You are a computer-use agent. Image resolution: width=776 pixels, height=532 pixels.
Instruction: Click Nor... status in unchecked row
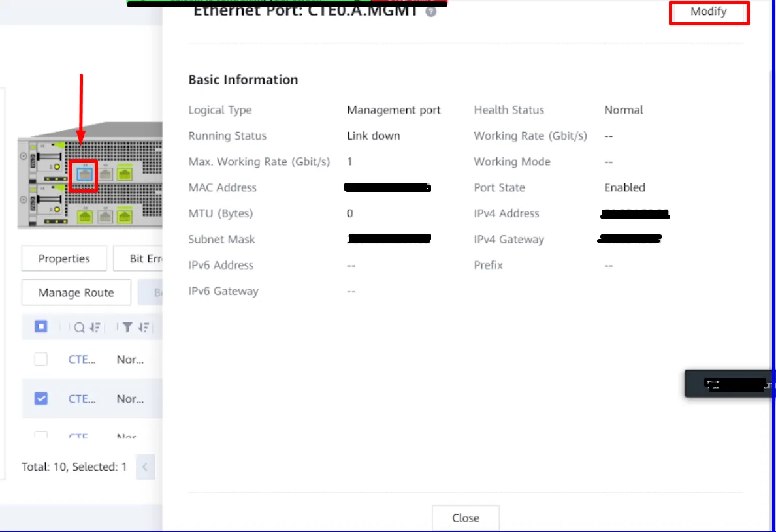(x=130, y=360)
